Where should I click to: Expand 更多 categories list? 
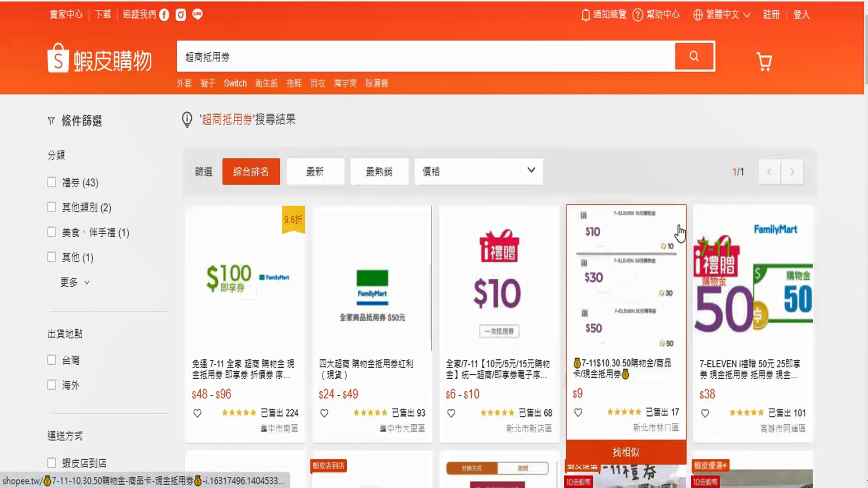click(75, 282)
